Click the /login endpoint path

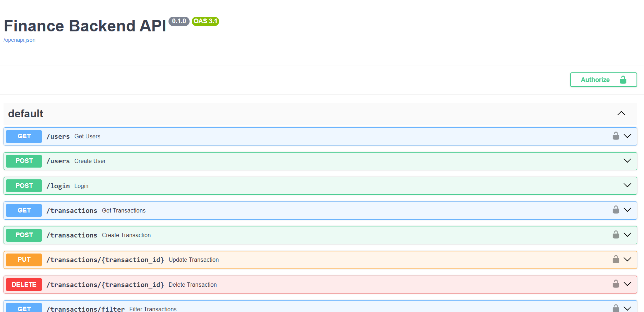click(58, 186)
